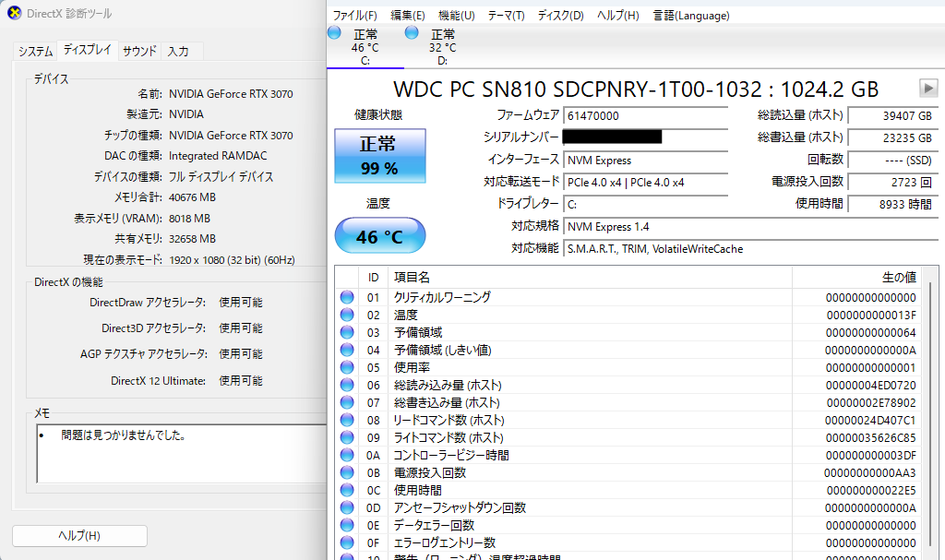Click status icon for ID 0A コントローラービジー時間

(347, 455)
